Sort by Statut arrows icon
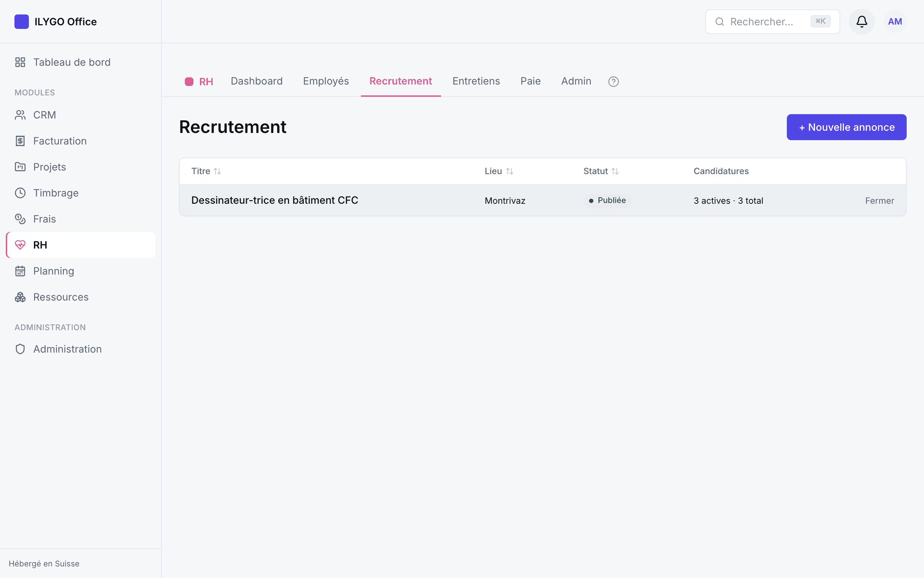The width and height of the screenshot is (924, 578). 615,171
